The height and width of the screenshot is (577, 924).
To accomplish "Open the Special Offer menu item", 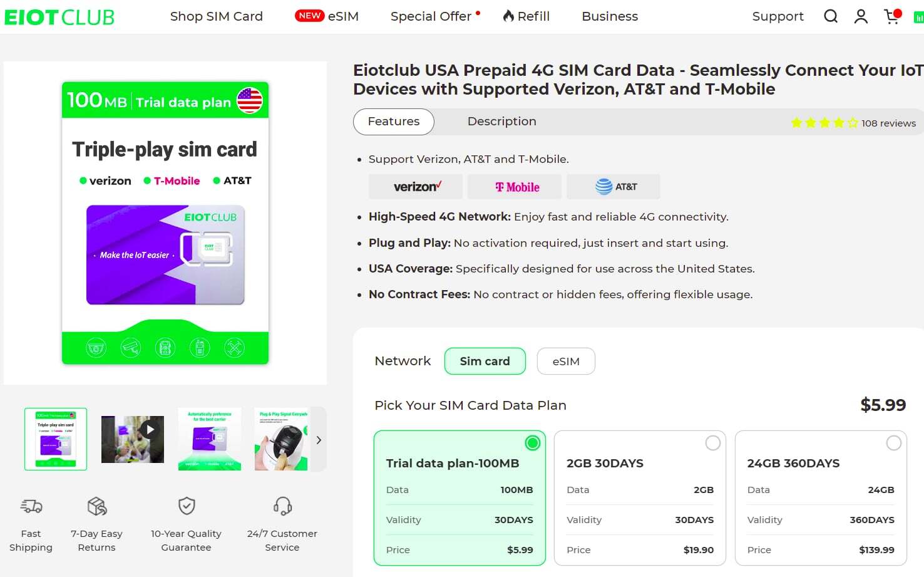I will [x=431, y=16].
